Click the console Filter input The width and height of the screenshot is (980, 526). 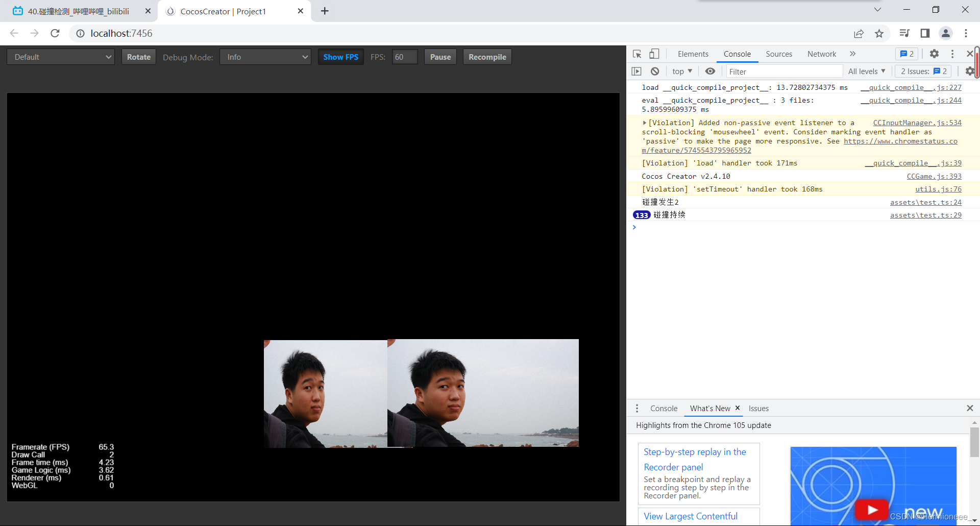[x=785, y=71]
